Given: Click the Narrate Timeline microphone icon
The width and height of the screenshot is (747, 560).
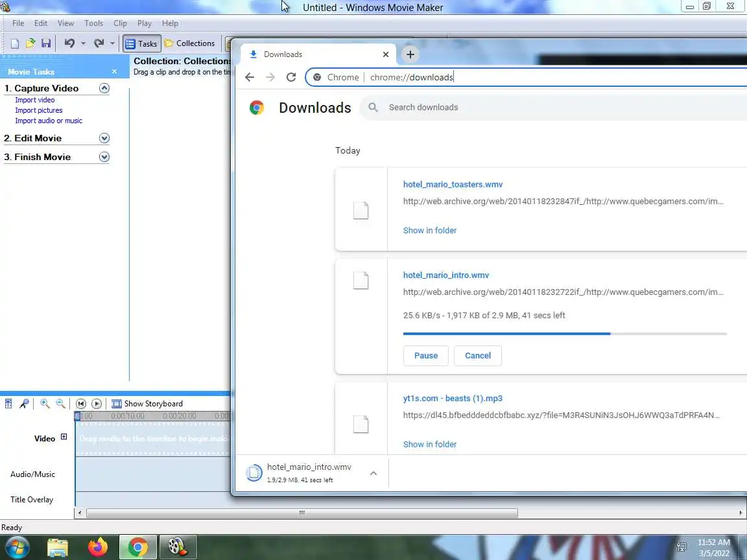Looking at the screenshot, I should pos(24,404).
